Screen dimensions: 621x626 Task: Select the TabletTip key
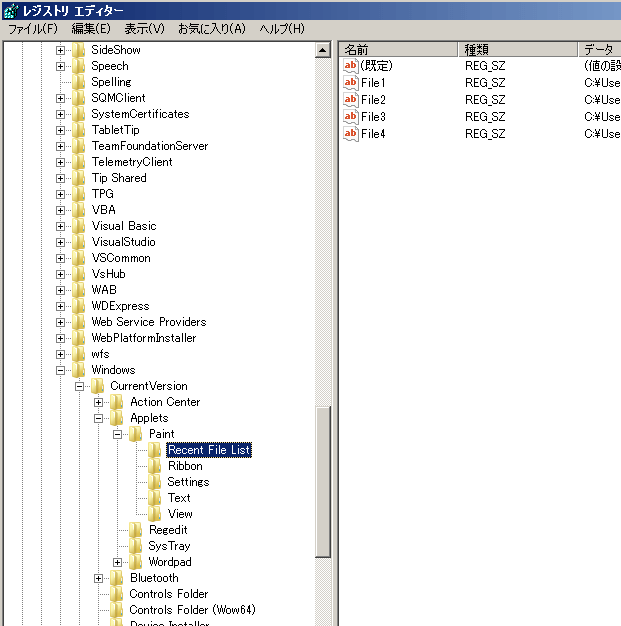pos(115,130)
